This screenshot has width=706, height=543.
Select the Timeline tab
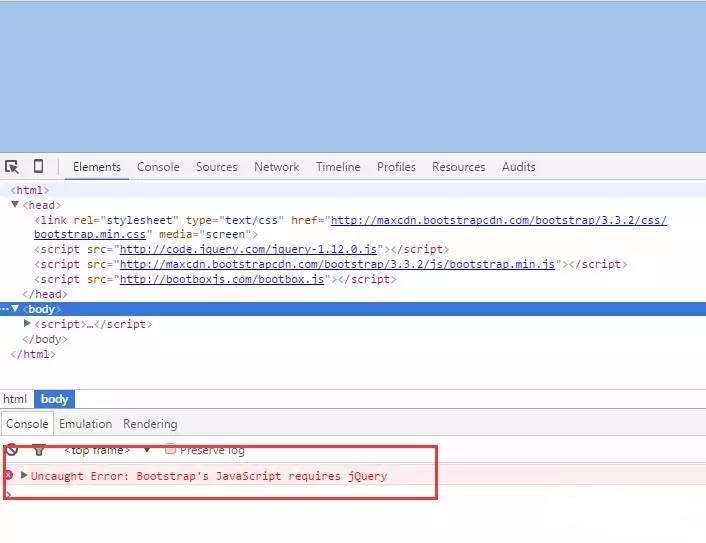point(338,167)
